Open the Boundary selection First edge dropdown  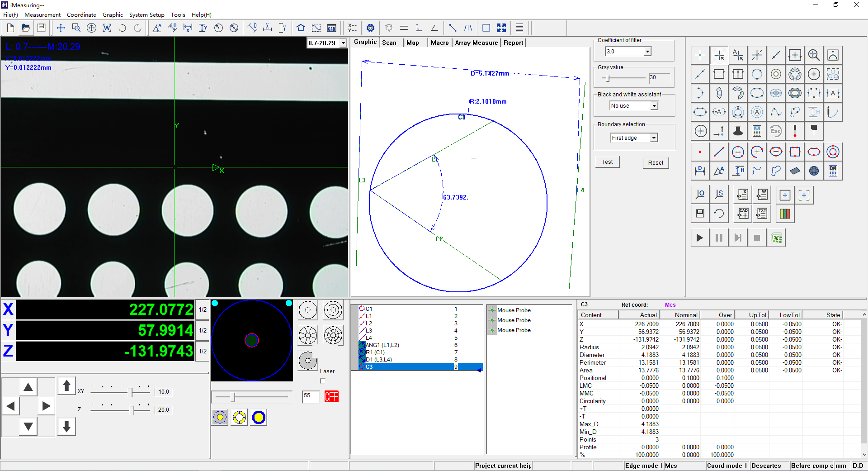[654, 138]
